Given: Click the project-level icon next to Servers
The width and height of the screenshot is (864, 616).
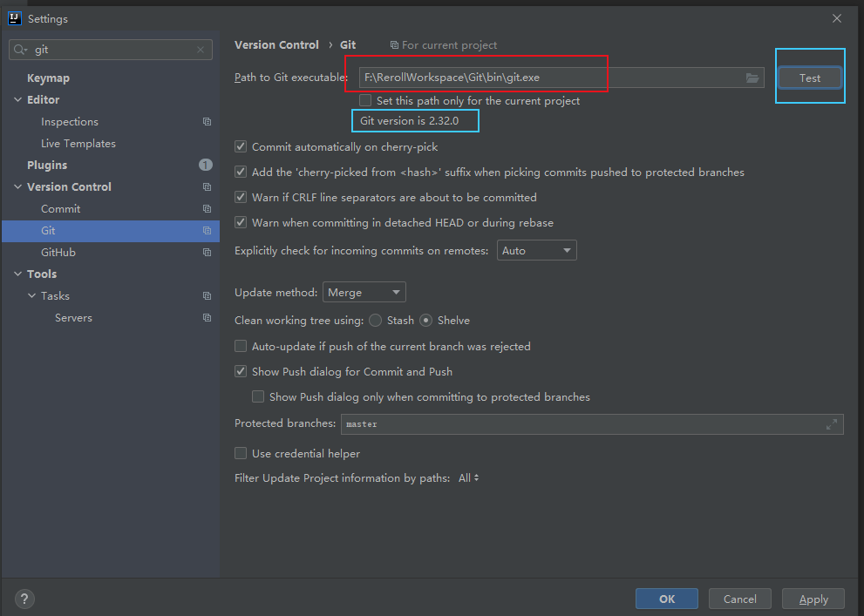Looking at the screenshot, I should (207, 318).
